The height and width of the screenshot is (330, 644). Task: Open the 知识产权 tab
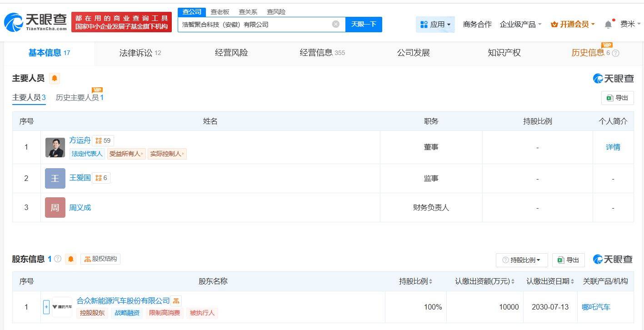click(504, 53)
